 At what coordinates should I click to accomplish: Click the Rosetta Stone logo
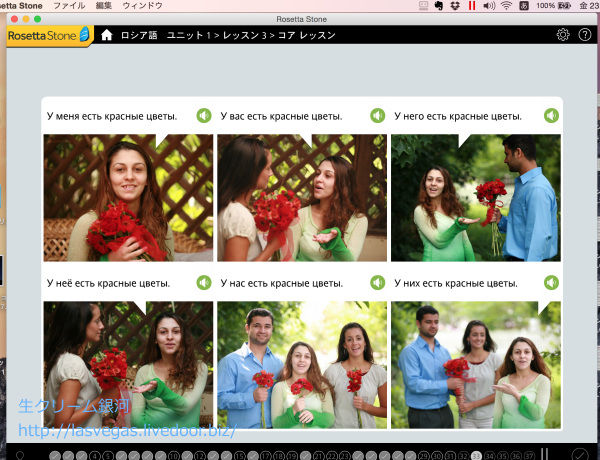pos(49,36)
